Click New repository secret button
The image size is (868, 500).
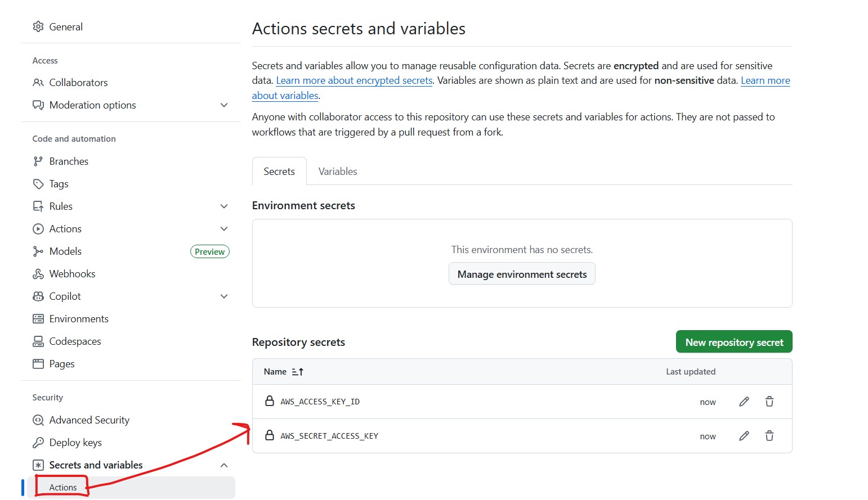(x=733, y=342)
